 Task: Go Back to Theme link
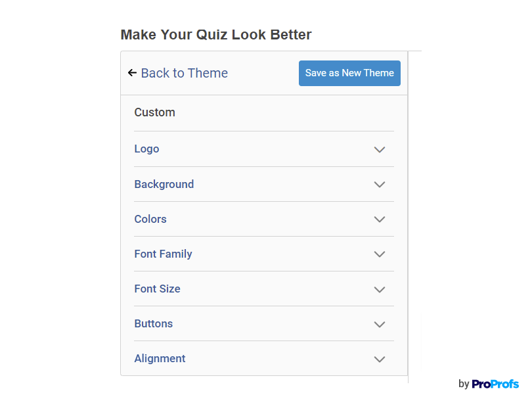click(x=184, y=73)
